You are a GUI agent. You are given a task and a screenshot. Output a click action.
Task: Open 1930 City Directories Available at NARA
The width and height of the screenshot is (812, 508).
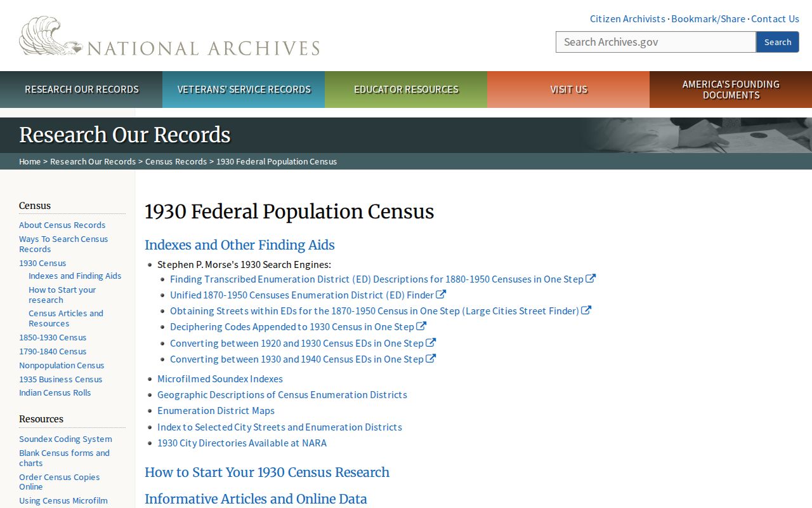click(x=242, y=443)
